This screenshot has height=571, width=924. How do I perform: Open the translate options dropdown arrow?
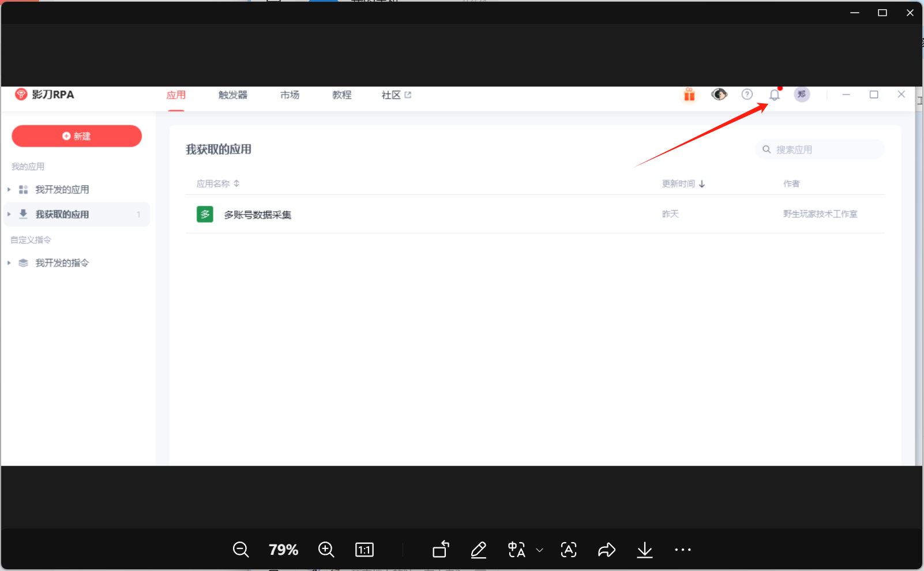(x=540, y=550)
